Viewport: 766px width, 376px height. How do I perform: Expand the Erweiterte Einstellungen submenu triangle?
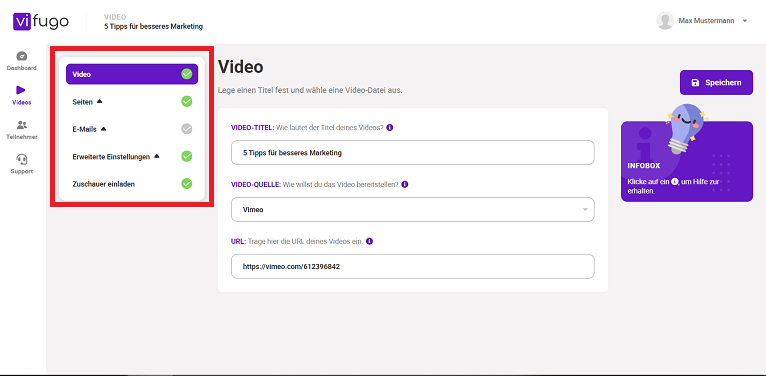[x=157, y=156]
